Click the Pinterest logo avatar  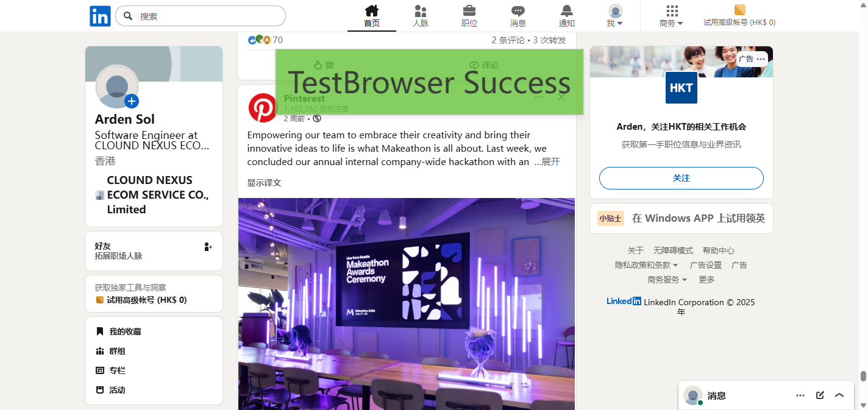point(262,108)
